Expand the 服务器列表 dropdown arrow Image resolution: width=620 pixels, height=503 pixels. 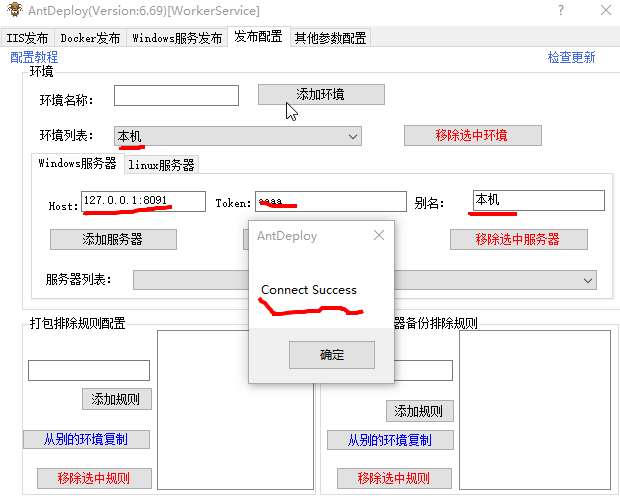(x=588, y=280)
